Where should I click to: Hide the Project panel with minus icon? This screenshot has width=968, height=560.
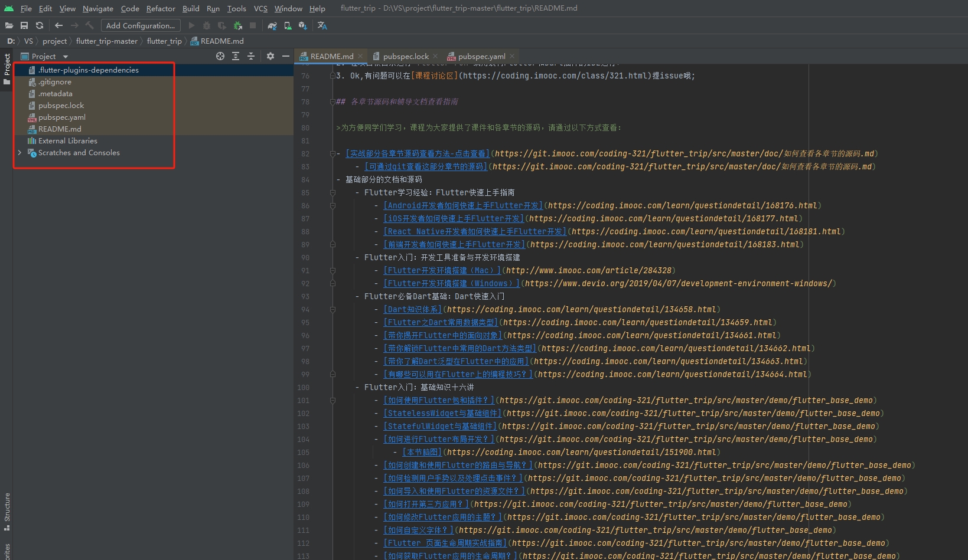286,56
